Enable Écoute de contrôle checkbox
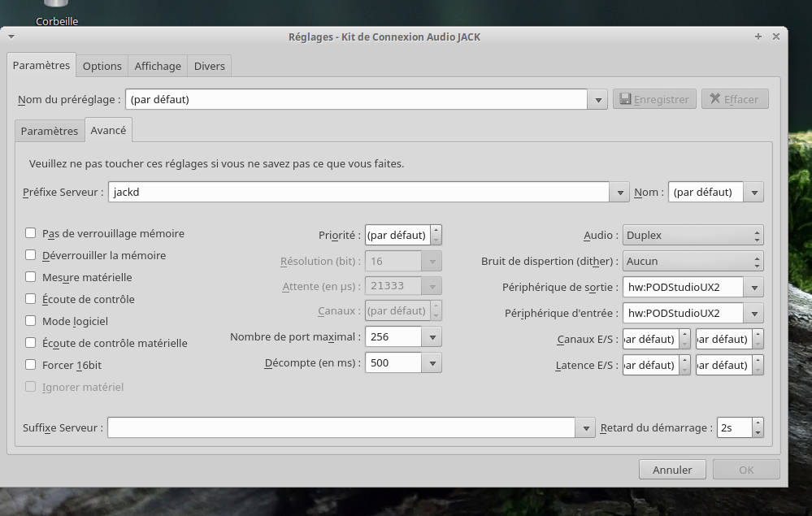This screenshot has width=812, height=516. pos(31,298)
